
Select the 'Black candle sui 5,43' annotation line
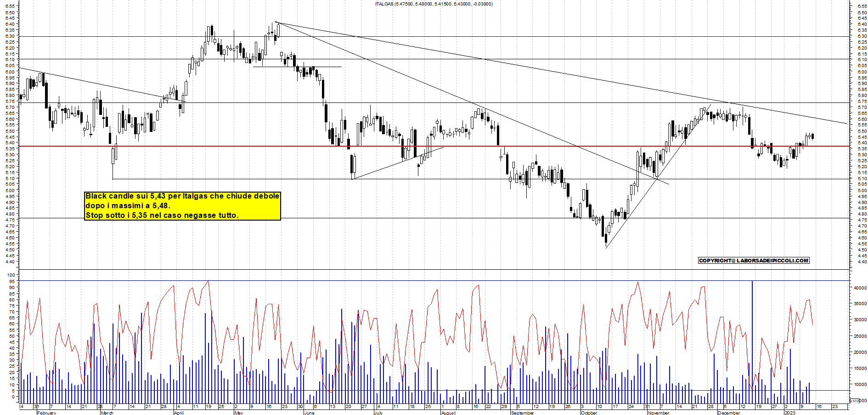(x=182, y=196)
